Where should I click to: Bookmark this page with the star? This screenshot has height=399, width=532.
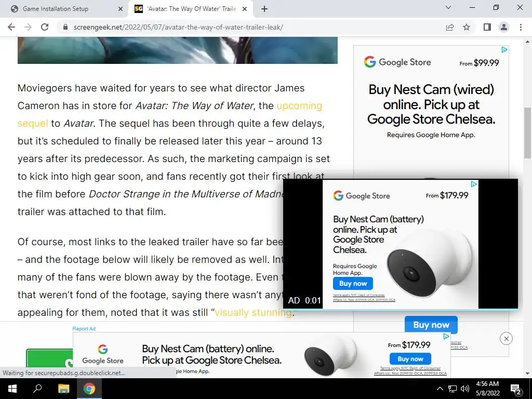467,27
